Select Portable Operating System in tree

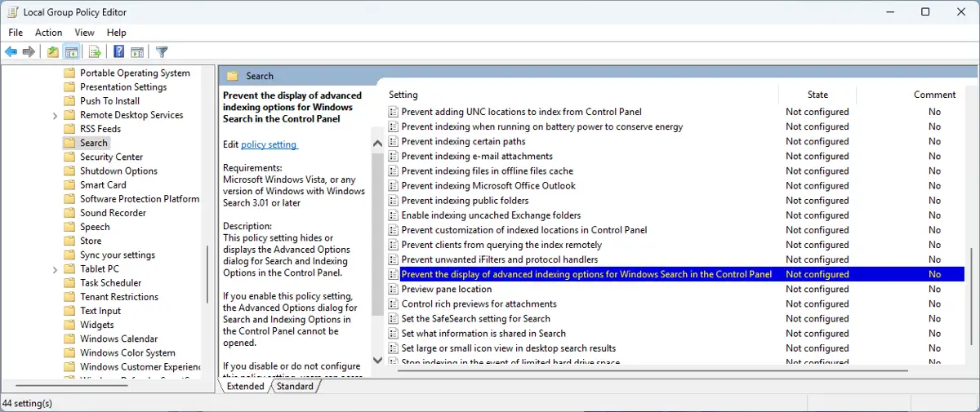135,73
